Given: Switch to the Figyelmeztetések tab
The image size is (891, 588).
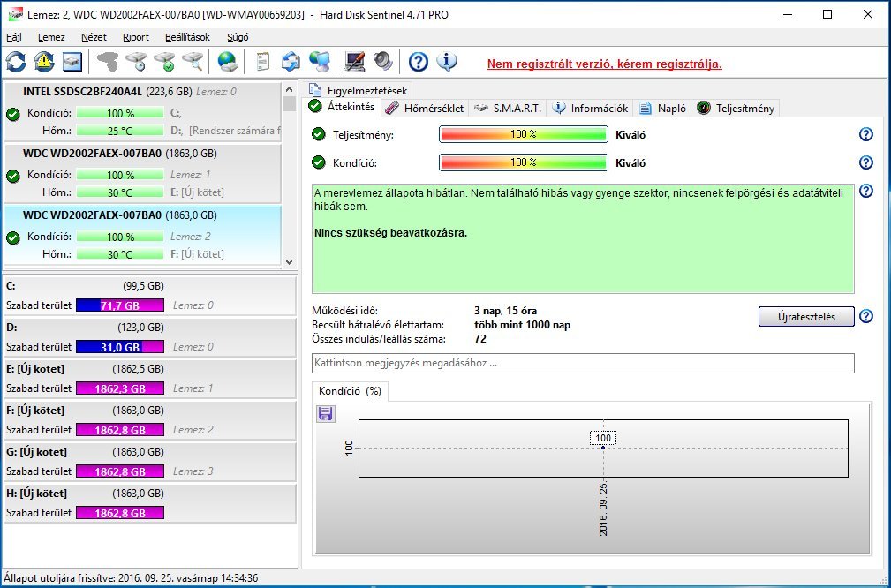Looking at the screenshot, I should (x=358, y=90).
